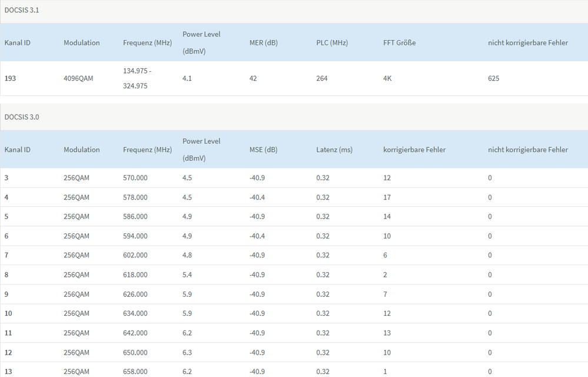Click correctable errors value 1 for channel 13
The image size is (588, 377).
pos(385,371)
